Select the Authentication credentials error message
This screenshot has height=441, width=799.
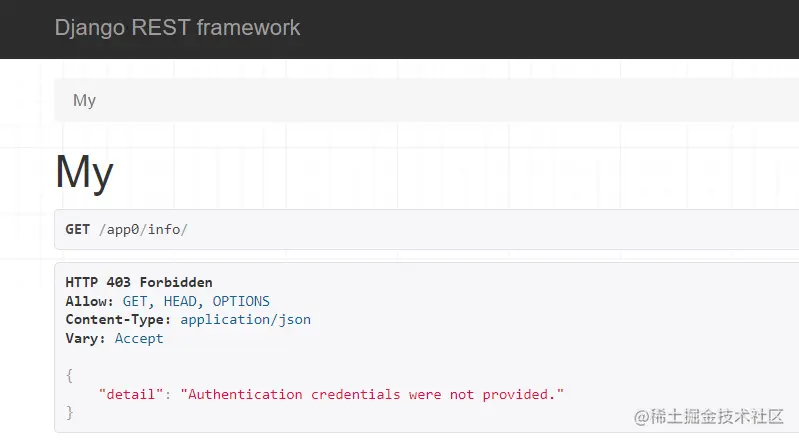tap(372, 394)
